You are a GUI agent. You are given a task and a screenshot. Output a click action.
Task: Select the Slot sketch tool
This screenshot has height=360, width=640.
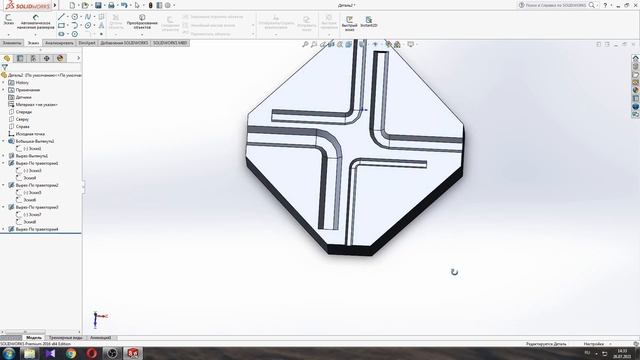click(61, 34)
